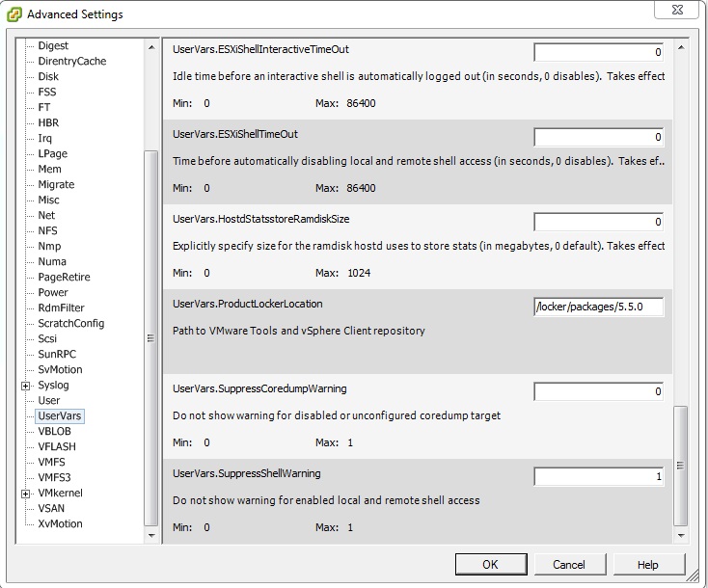The width and height of the screenshot is (708, 588).
Task: Click the ESXiShellTimeOut value field
Action: click(x=598, y=138)
